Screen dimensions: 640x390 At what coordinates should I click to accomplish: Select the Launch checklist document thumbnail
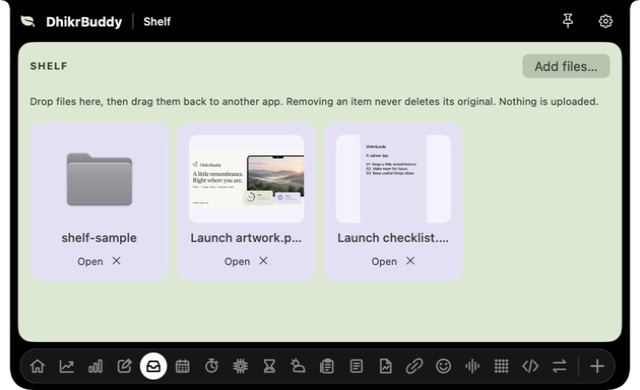[x=393, y=179]
